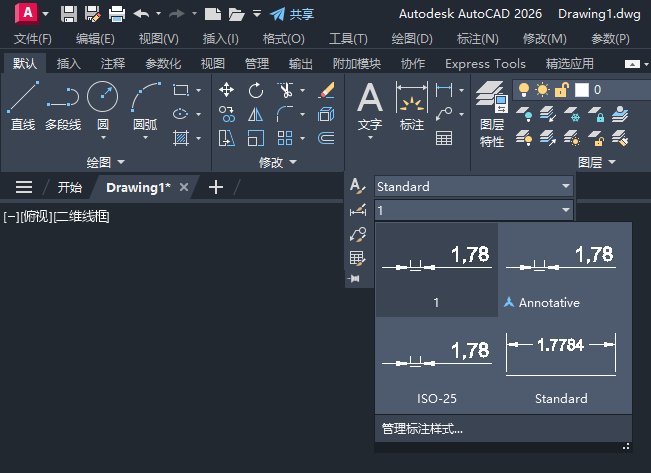Open the Text tool dropdown arrow
Viewport: 651px width, 473px height.
tap(370, 137)
